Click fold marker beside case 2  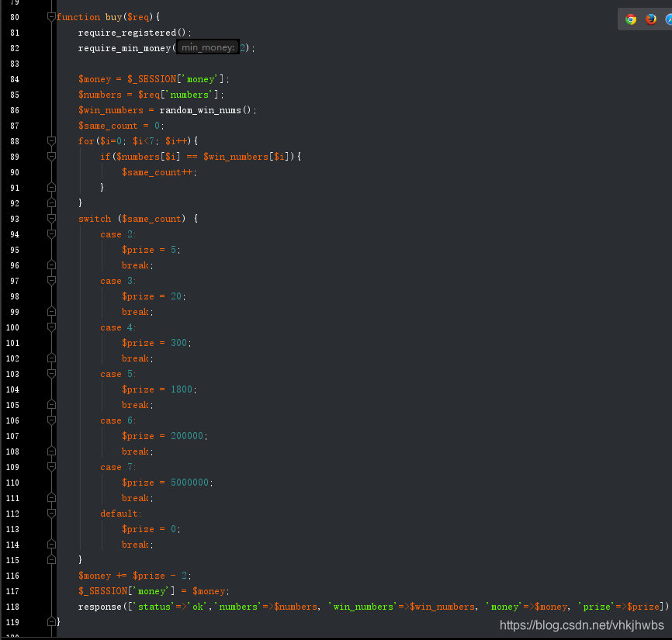tap(51, 234)
